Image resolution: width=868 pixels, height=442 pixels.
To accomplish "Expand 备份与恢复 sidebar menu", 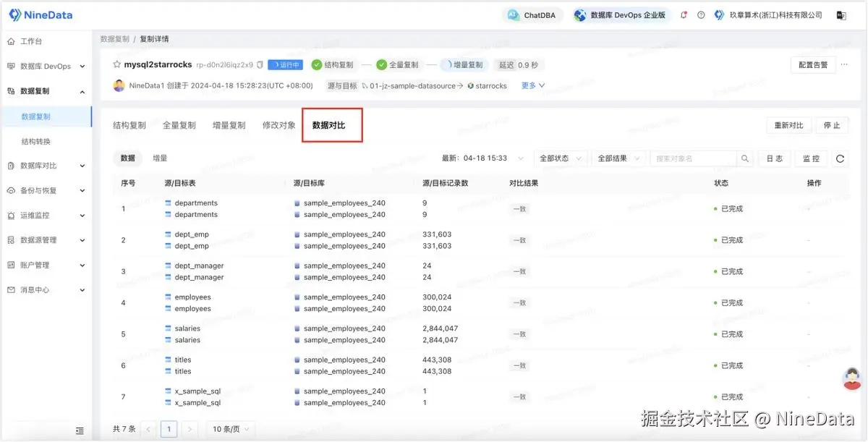I will 46,190.
